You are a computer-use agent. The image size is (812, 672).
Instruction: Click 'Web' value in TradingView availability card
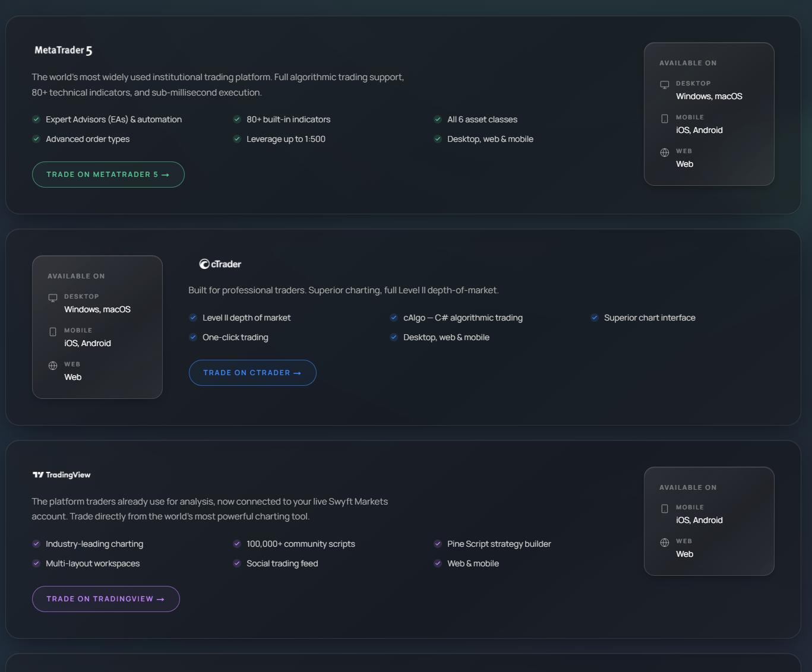click(684, 554)
